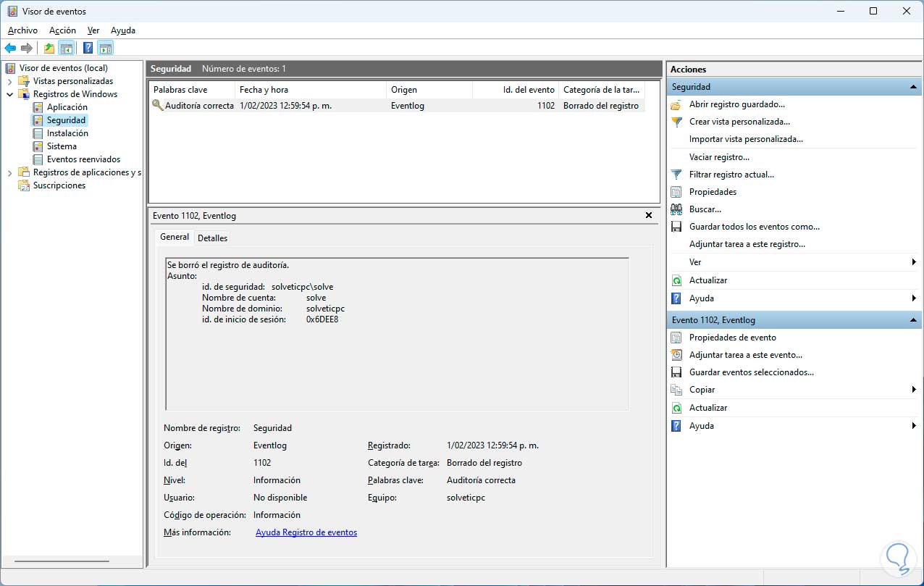Expand the Vistas personalizadas tree node
The image size is (924, 586).
pyautogui.click(x=10, y=81)
